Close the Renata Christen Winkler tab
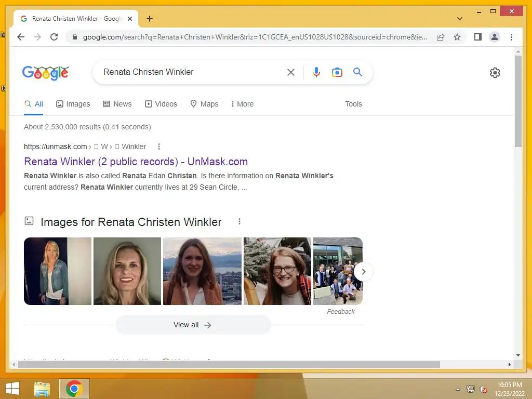The width and height of the screenshot is (532, 399). coord(129,19)
